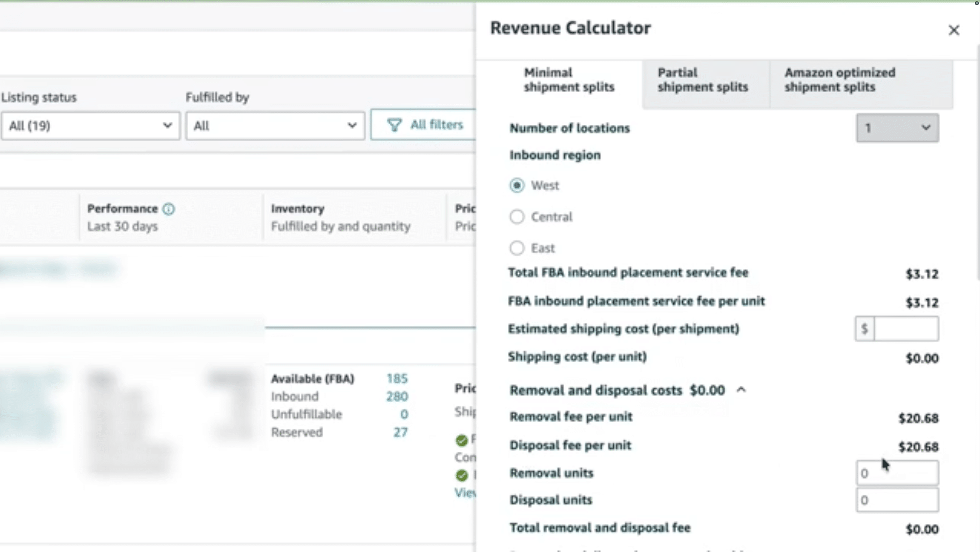Open the Number of locations dropdown
The image size is (980, 552).
coord(897,128)
